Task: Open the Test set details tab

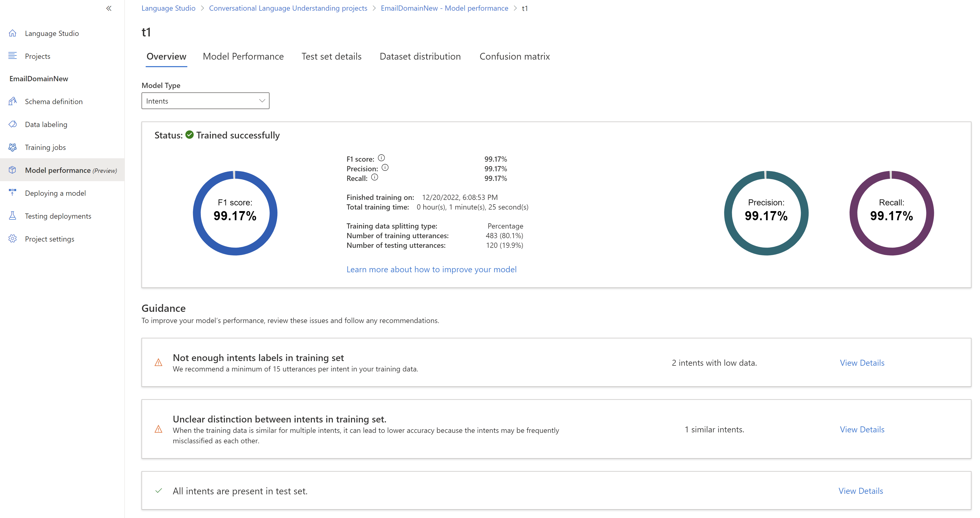Action: click(331, 56)
